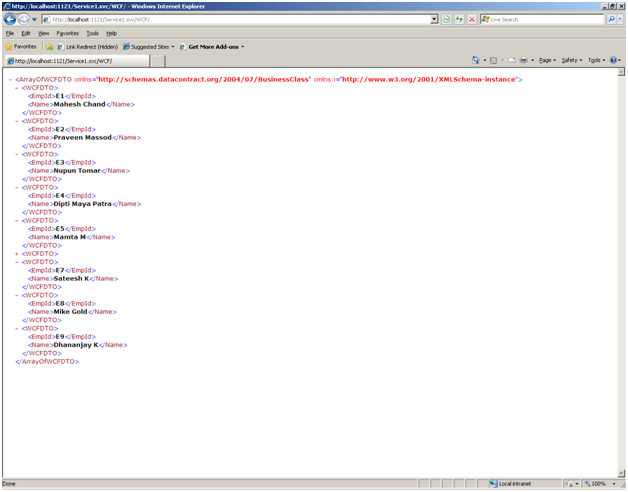
Task: Click the Print icon in command bar
Action: [x=524, y=60]
